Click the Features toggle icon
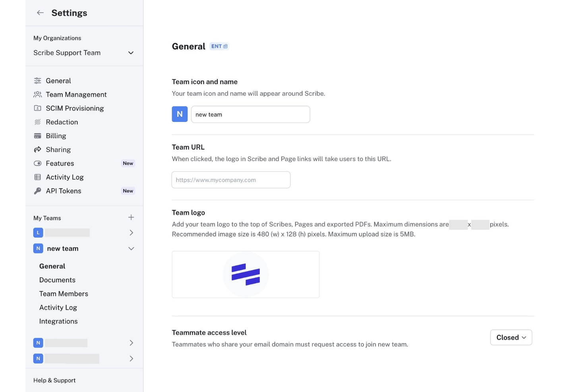Image resolution: width=588 pixels, height=392 pixels. 38,163
